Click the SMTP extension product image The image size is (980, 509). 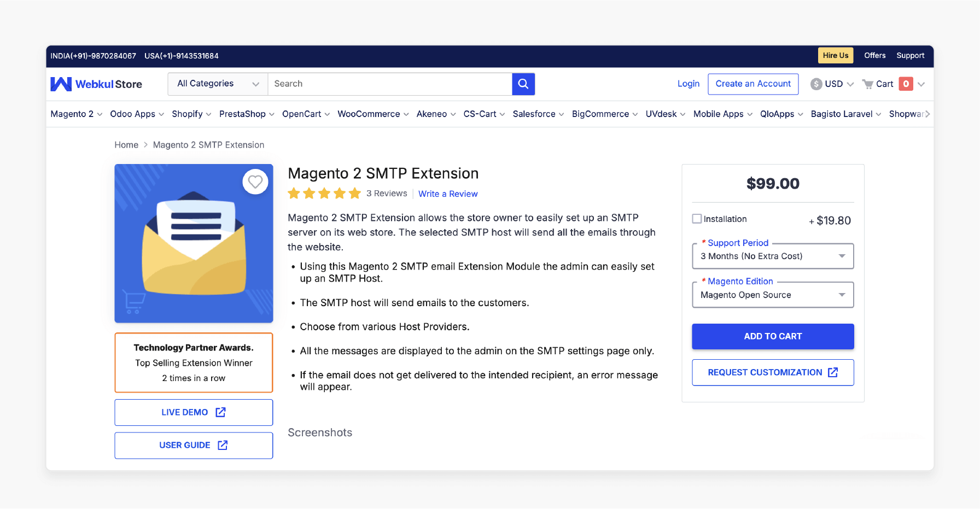(x=194, y=243)
